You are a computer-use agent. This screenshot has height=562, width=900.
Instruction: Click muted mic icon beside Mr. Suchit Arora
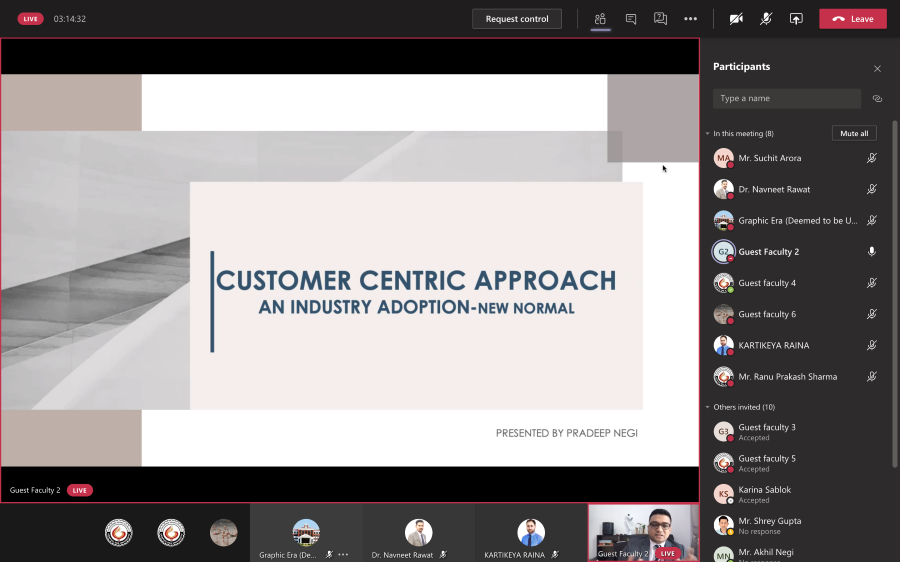(x=872, y=158)
